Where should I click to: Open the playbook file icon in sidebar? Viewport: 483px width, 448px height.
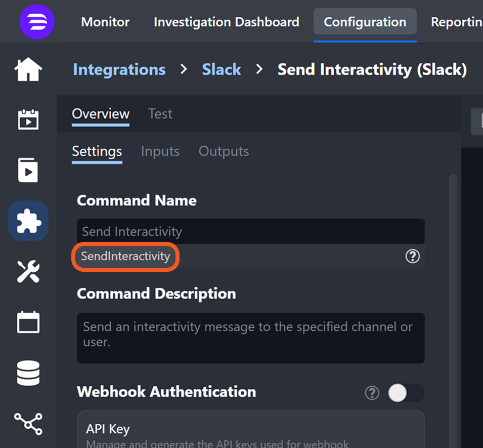(x=28, y=170)
